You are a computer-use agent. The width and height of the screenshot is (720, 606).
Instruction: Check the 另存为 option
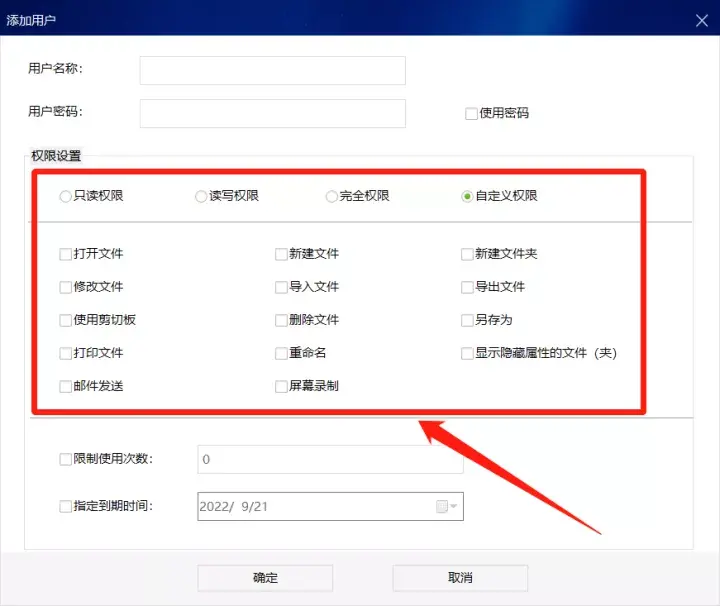click(x=467, y=320)
